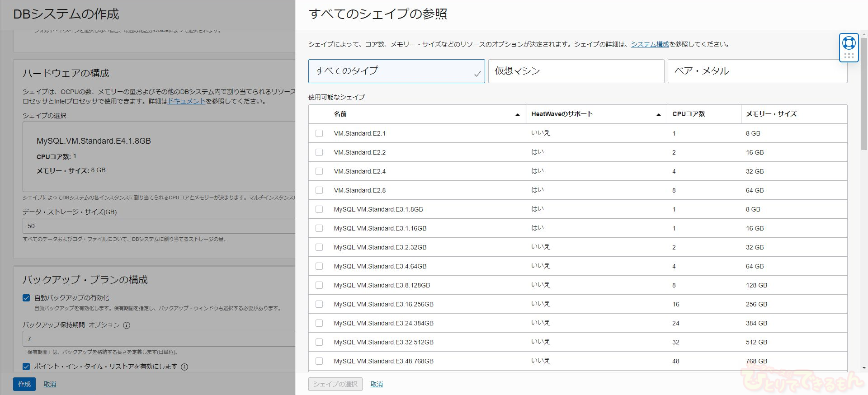Switch to 仮想マシン shape type
The image size is (868, 395).
pyautogui.click(x=576, y=71)
